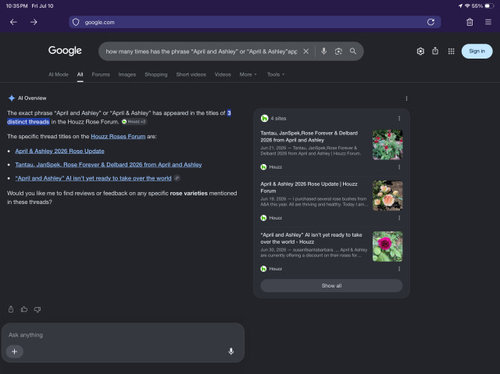This screenshot has height=374, width=500.
Task: Tap the share icon beside settings
Action: [x=435, y=51]
